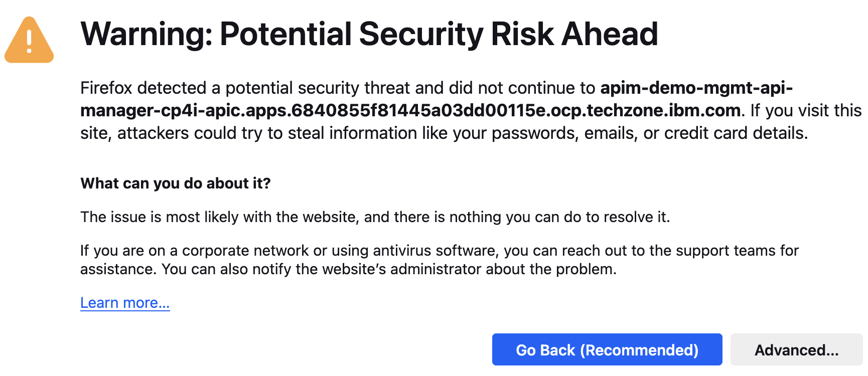Click the "credit card details" phrase

point(735,133)
